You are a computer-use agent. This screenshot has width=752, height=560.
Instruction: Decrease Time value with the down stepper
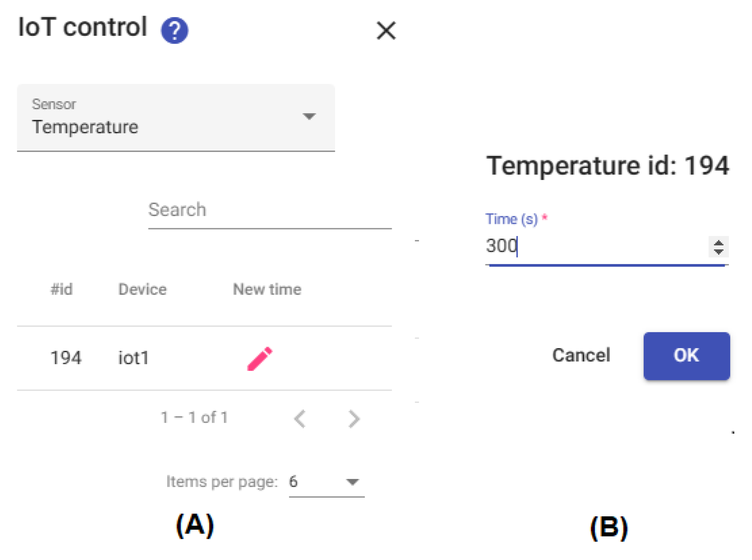click(718, 252)
